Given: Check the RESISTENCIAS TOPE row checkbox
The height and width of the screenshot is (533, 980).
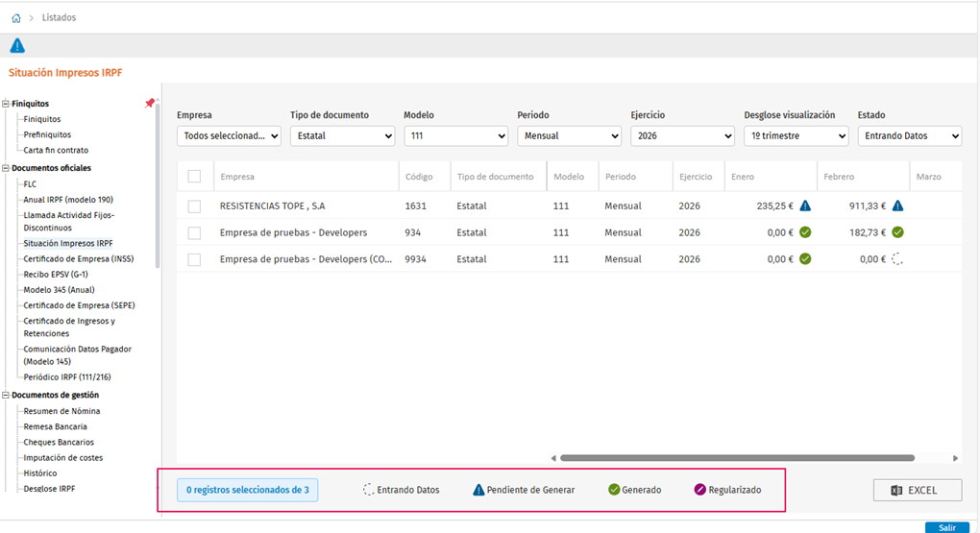Looking at the screenshot, I should [194, 206].
